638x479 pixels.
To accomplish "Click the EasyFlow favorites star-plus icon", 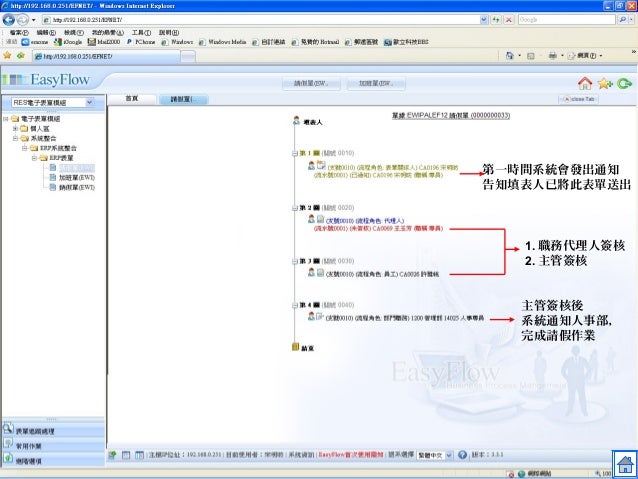I will (605, 83).
